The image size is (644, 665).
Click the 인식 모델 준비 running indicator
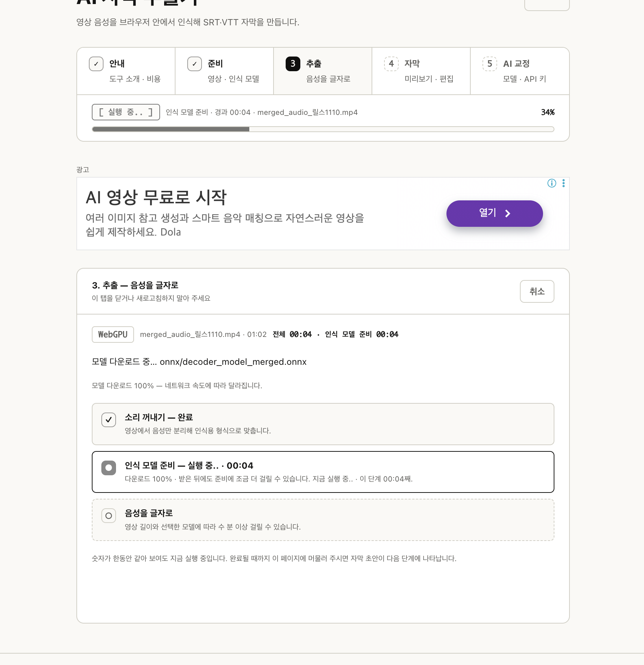(109, 468)
